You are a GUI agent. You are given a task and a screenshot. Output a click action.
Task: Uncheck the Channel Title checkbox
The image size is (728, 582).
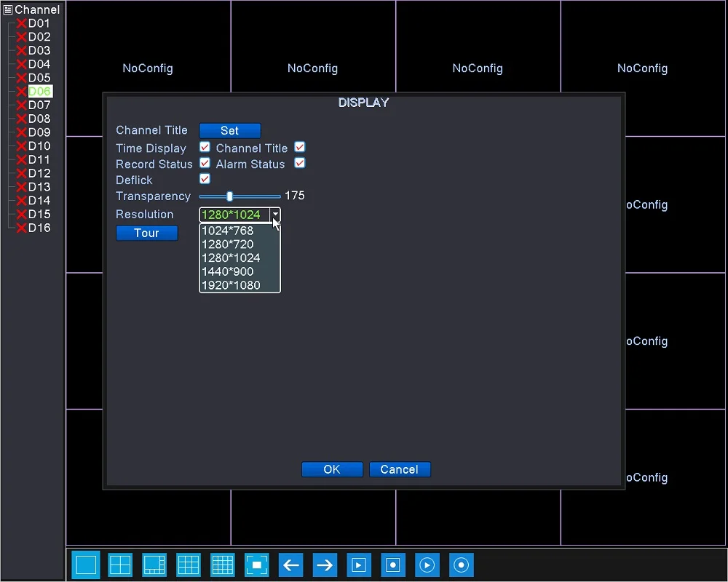pos(300,147)
